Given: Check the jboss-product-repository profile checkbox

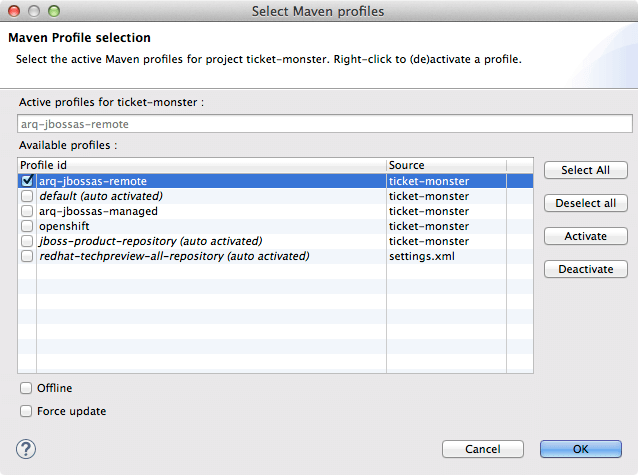Looking at the screenshot, I should [27, 241].
